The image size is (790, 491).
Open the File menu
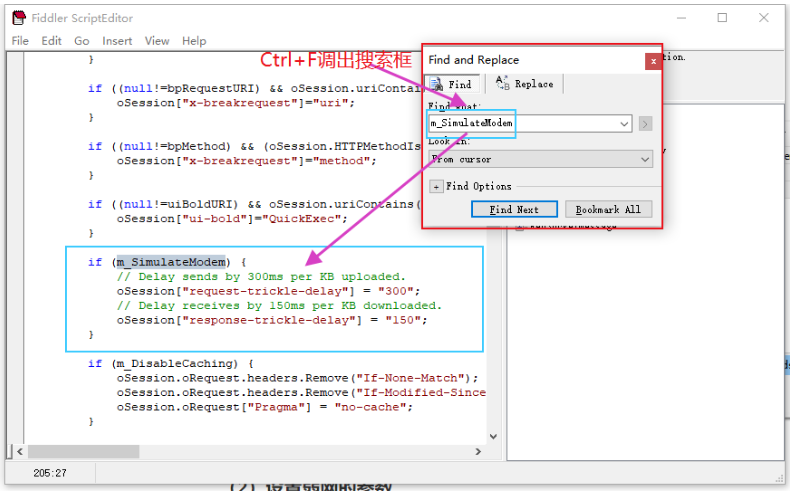(20, 41)
